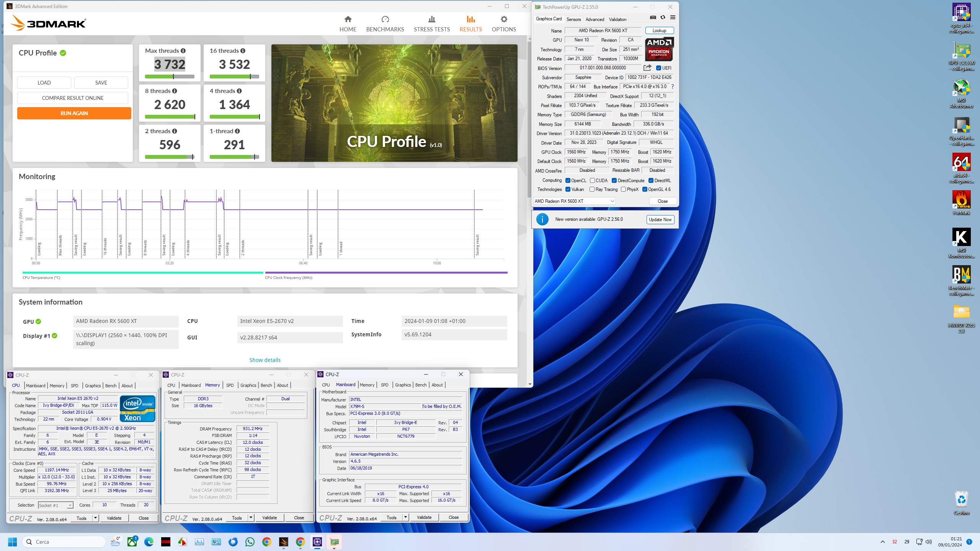The width and height of the screenshot is (980, 551).
Task: Open cpuz_x64 desktop shortcut
Action: [961, 18]
